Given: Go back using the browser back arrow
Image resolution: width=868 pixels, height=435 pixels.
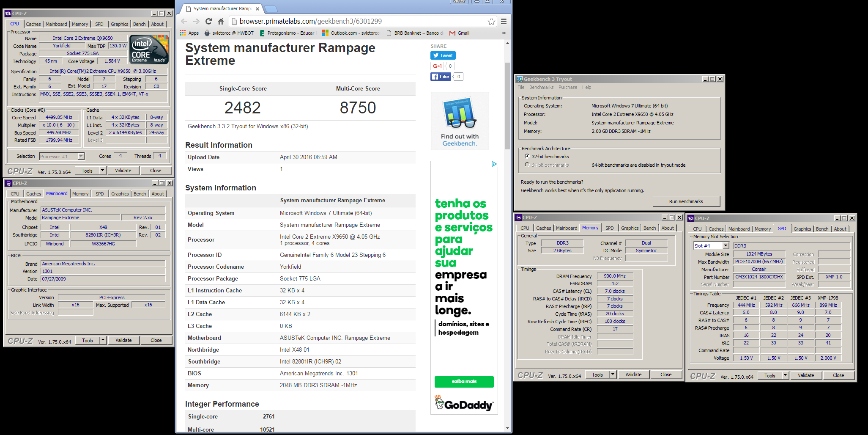Looking at the screenshot, I should pos(184,21).
